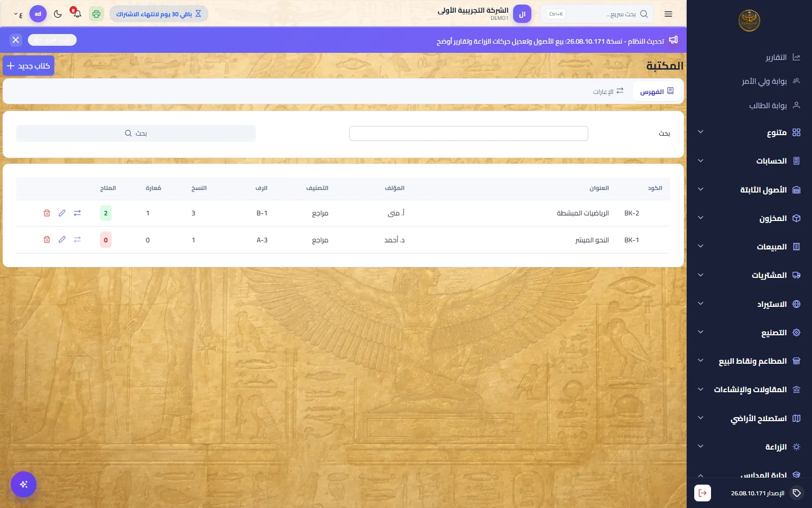Edit book BK-2 with the pencil icon
Image resolution: width=812 pixels, height=508 pixels.
pos(62,213)
